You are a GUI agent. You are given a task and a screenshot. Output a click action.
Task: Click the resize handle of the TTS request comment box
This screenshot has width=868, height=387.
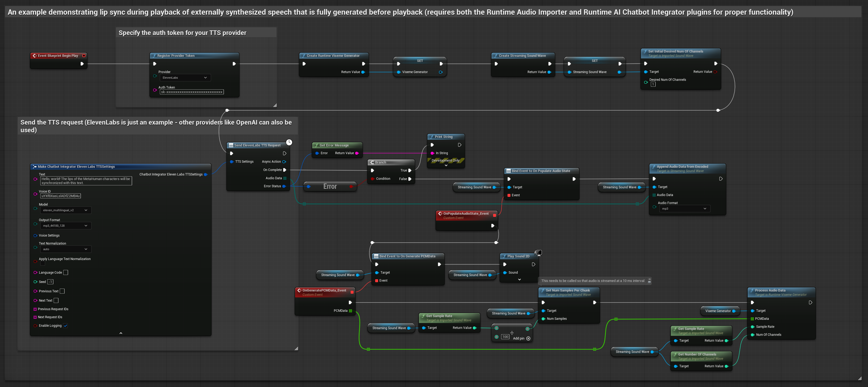[296, 349]
